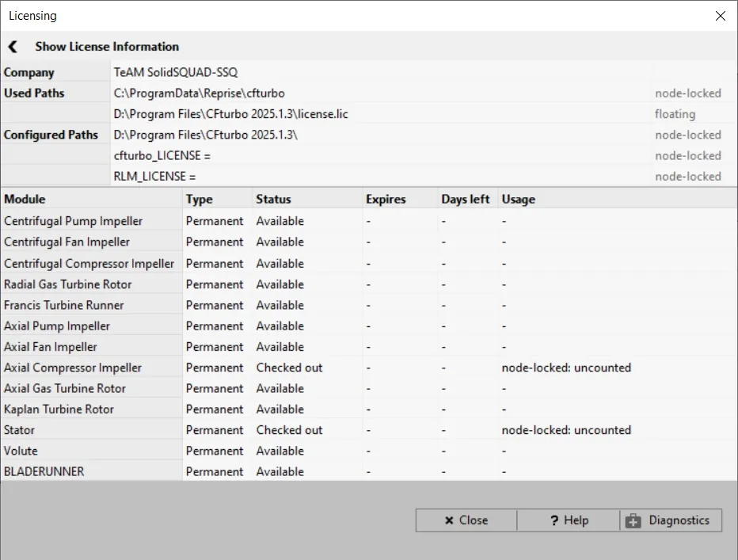The image size is (738, 560).
Task: Click the Diagnostics medical kit icon
Action: [x=633, y=521]
